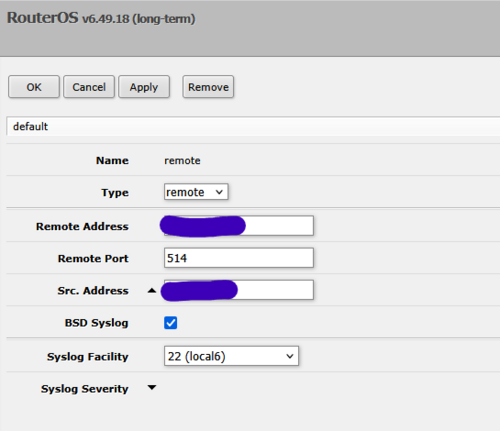
Task: Click the Remote Address input field
Action: [x=239, y=226]
